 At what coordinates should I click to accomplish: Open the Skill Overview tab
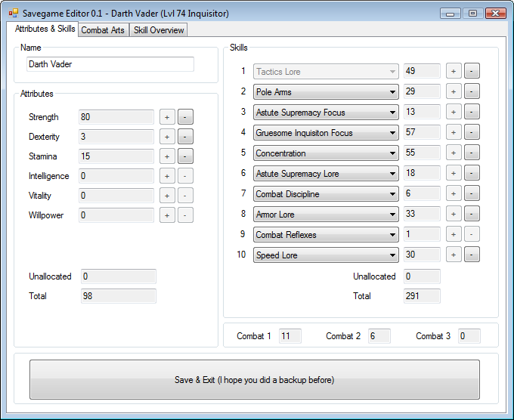pos(159,29)
